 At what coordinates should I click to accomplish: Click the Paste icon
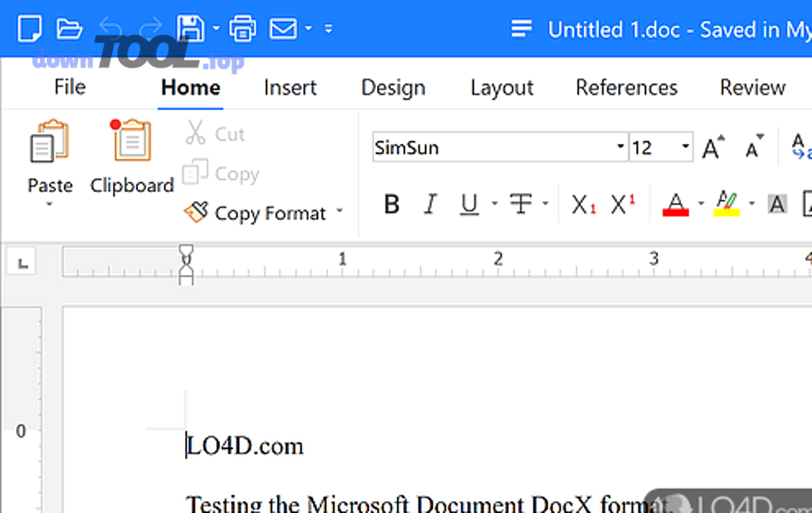(x=50, y=141)
